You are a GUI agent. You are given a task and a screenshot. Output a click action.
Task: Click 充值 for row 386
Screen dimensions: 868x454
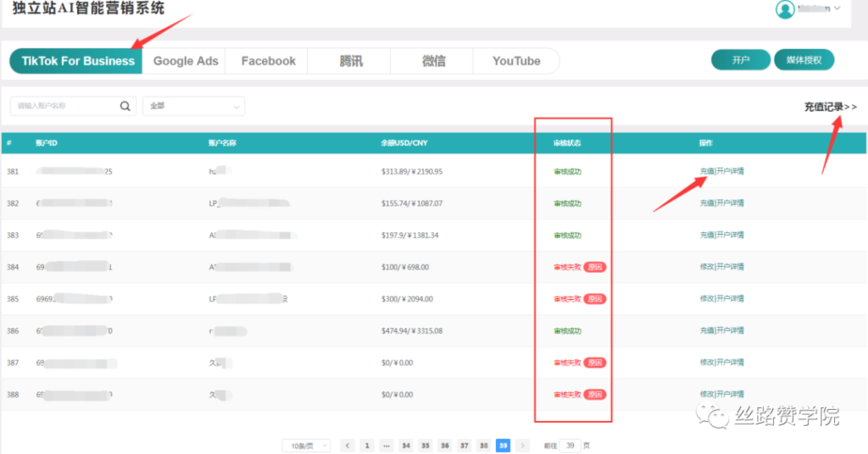707,330
